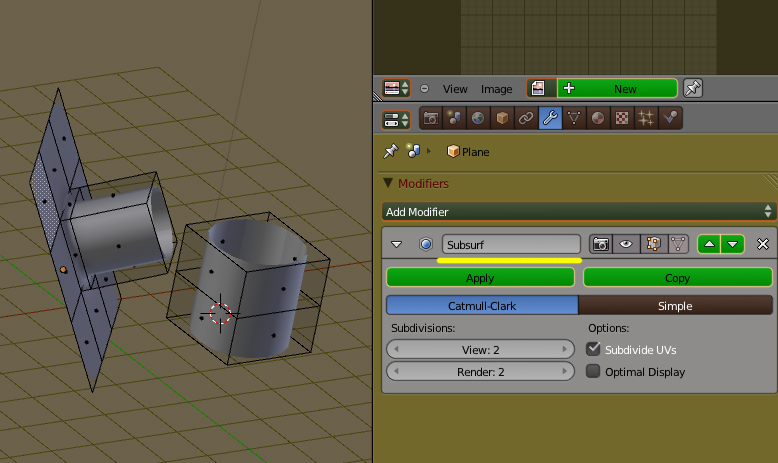This screenshot has height=463, width=778.
Task: Switch to the Object properties tab
Action: (x=502, y=118)
